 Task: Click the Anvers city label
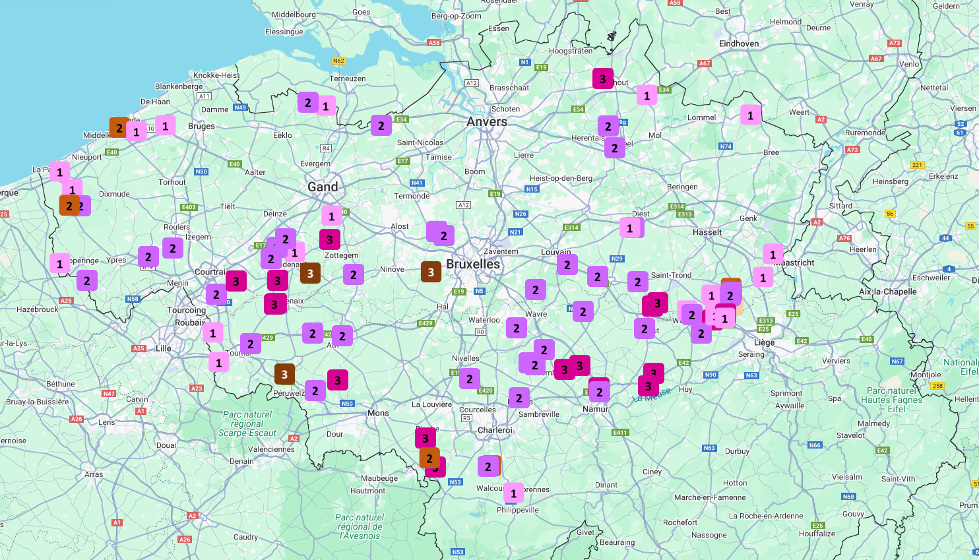click(x=487, y=121)
